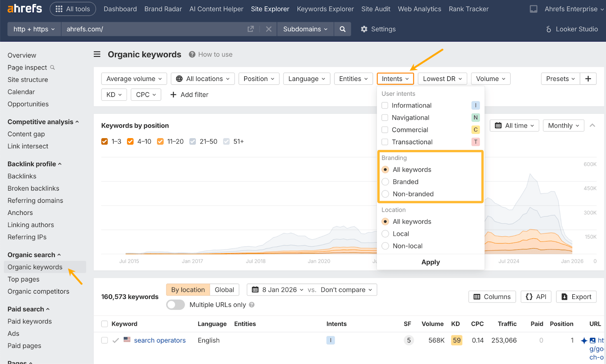This screenshot has width=606, height=364.
Task: Toggle Multiple URLs only
Action: tap(175, 305)
